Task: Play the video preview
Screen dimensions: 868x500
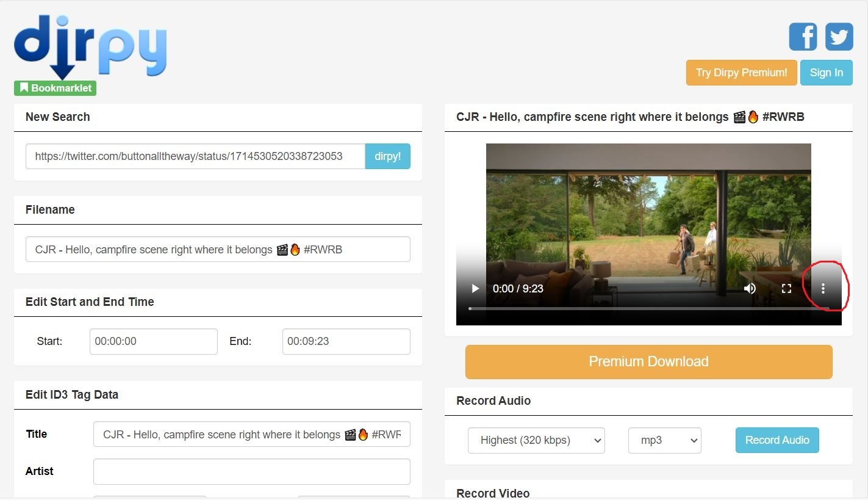Action: click(x=475, y=288)
